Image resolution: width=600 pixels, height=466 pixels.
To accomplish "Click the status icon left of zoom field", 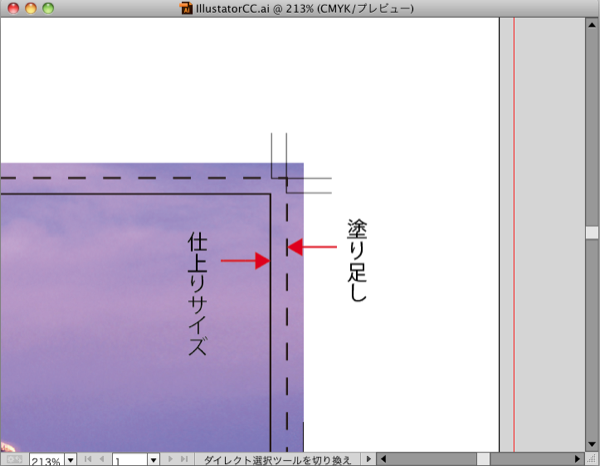I will 14,459.
